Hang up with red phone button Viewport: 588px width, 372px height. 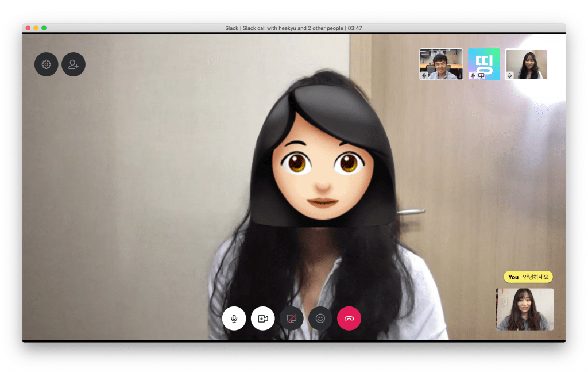tap(349, 319)
